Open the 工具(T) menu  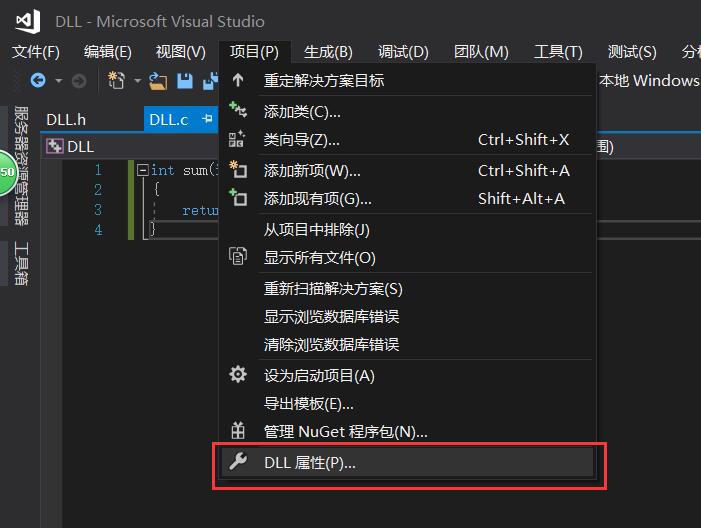(x=558, y=52)
